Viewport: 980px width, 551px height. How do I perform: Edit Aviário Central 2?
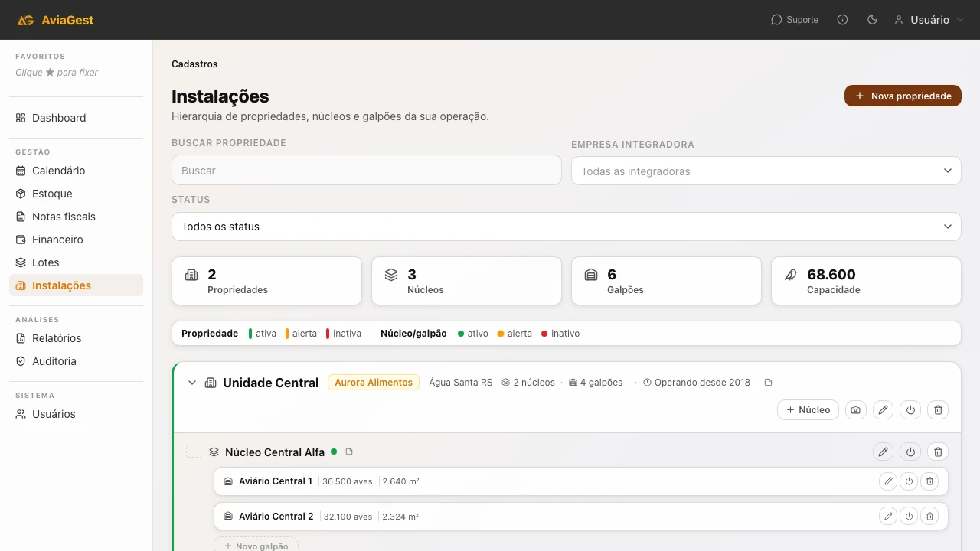[888, 517]
